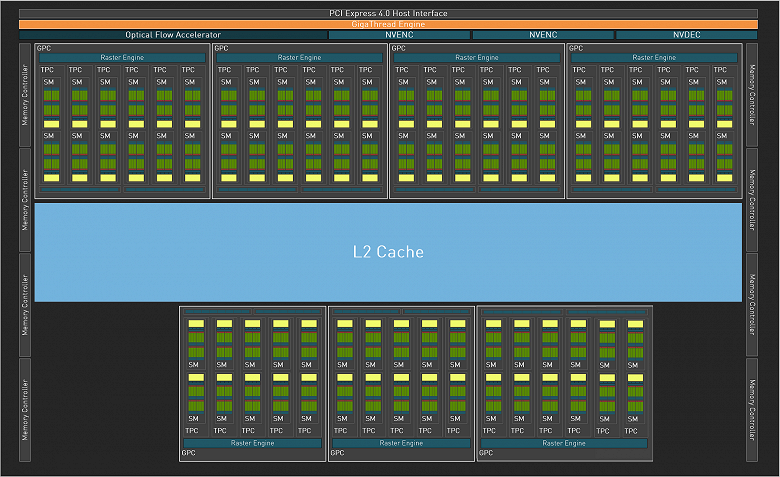The image size is (780, 477).
Task: Select the left NVENC block
Action: (398, 35)
